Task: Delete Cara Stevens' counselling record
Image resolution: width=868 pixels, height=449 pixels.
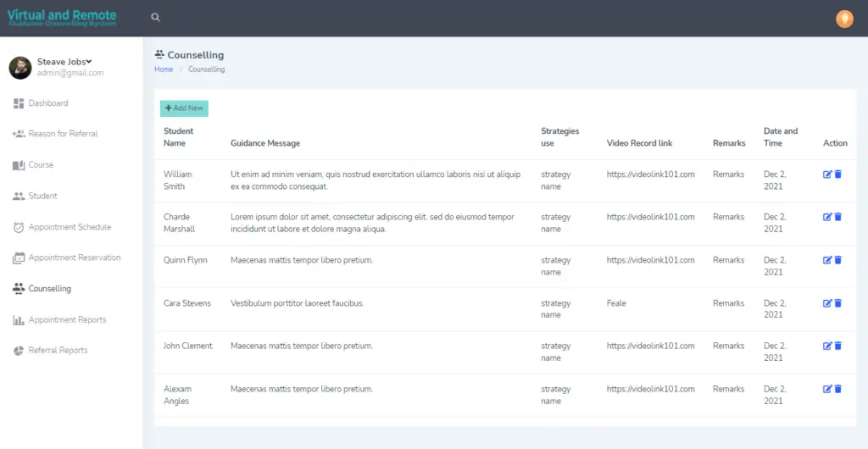Action: 838,303
